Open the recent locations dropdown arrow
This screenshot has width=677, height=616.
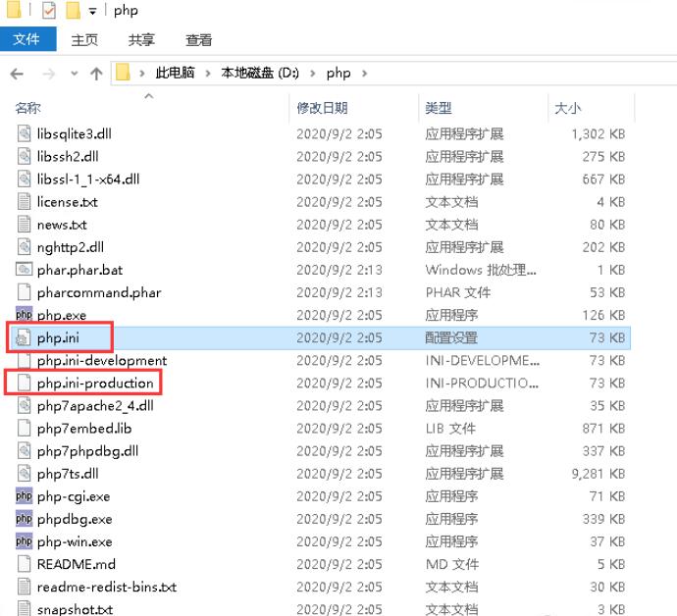click(x=75, y=74)
